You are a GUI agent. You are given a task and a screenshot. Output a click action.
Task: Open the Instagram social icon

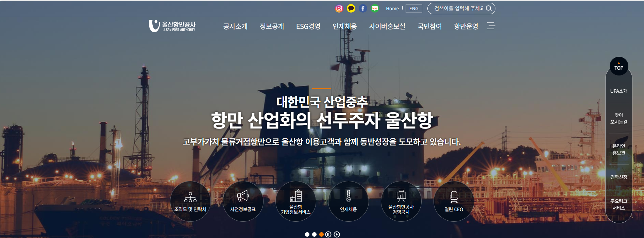tap(339, 8)
